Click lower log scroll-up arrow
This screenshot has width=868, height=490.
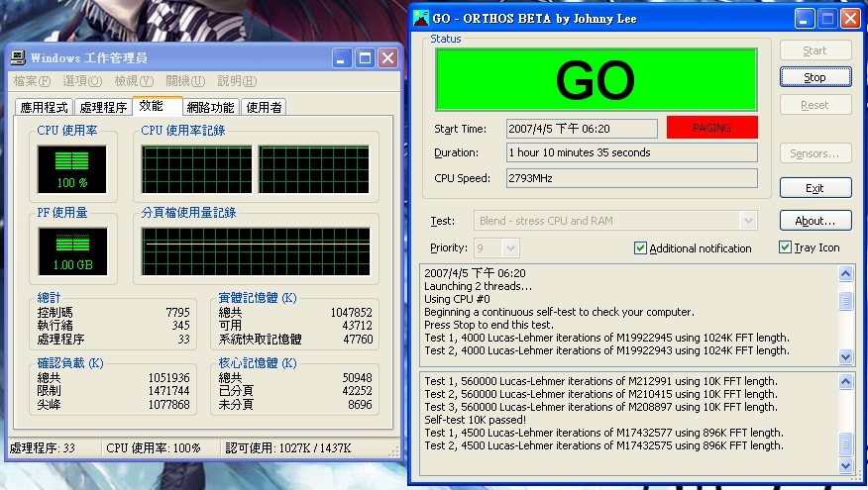pos(845,381)
